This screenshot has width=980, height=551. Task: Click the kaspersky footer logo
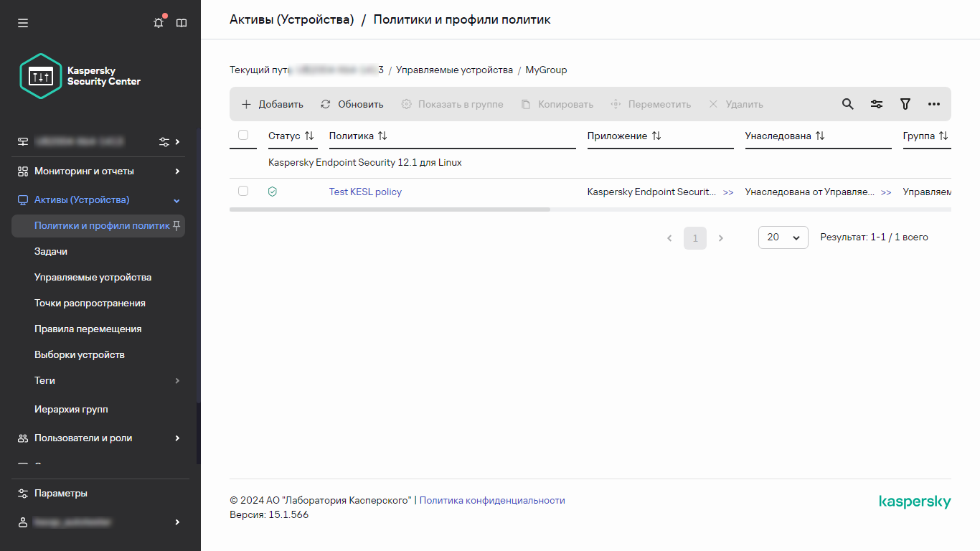[915, 501]
